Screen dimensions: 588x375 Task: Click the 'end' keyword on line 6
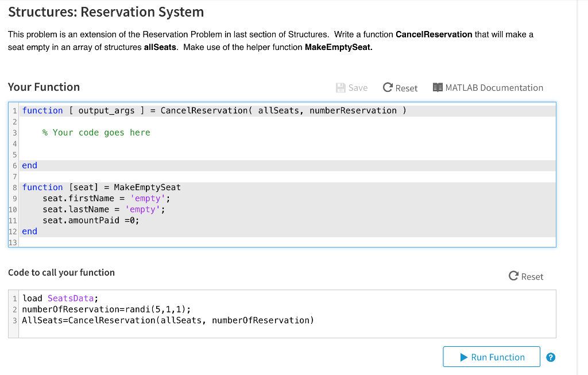pyautogui.click(x=30, y=165)
